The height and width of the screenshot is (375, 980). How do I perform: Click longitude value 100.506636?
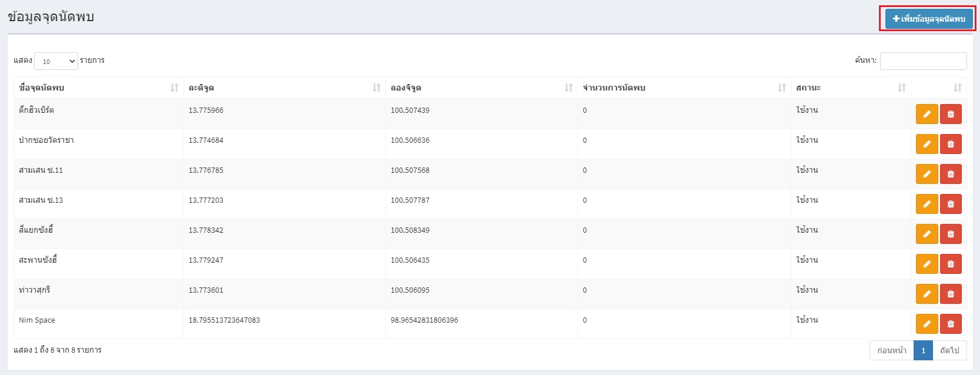[410, 140]
